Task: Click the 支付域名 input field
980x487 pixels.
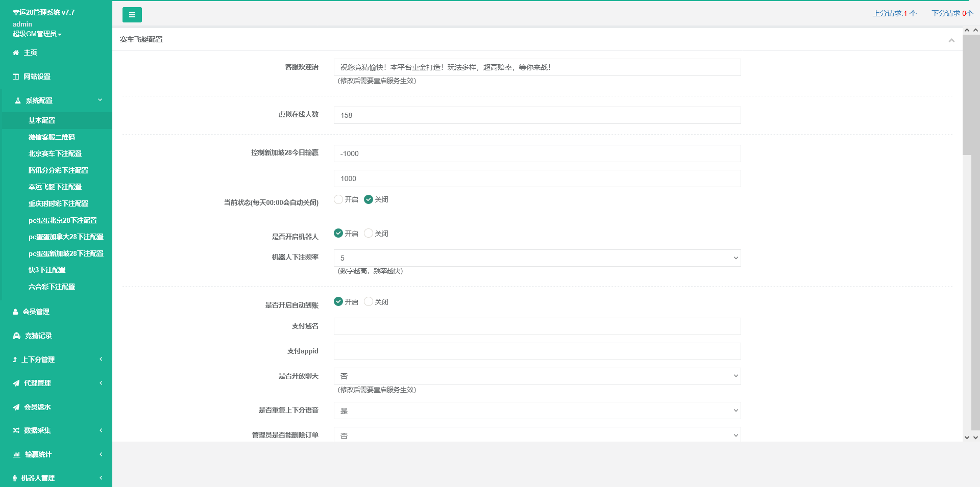Action: pos(537,326)
